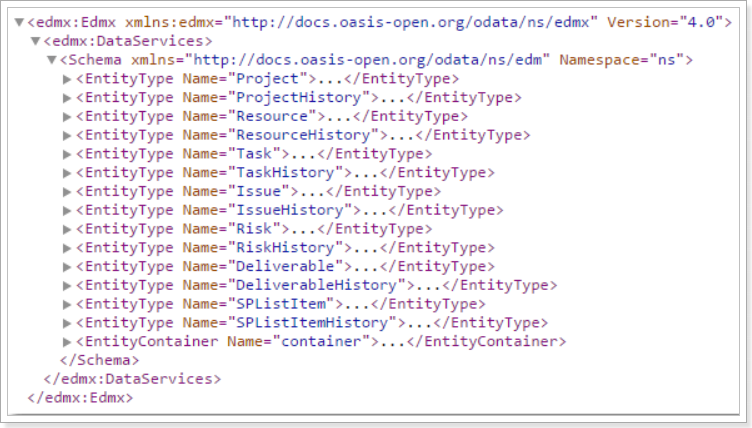Click the closing </Schema> tag
This screenshot has width=752, height=428.
(x=100, y=360)
